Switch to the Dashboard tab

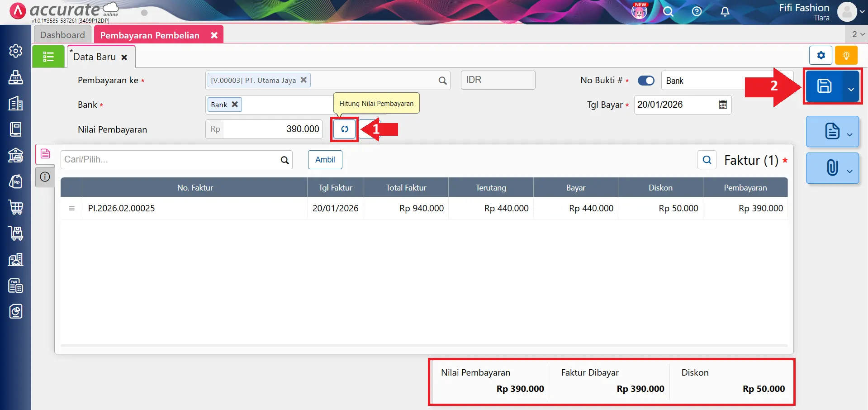(x=62, y=35)
